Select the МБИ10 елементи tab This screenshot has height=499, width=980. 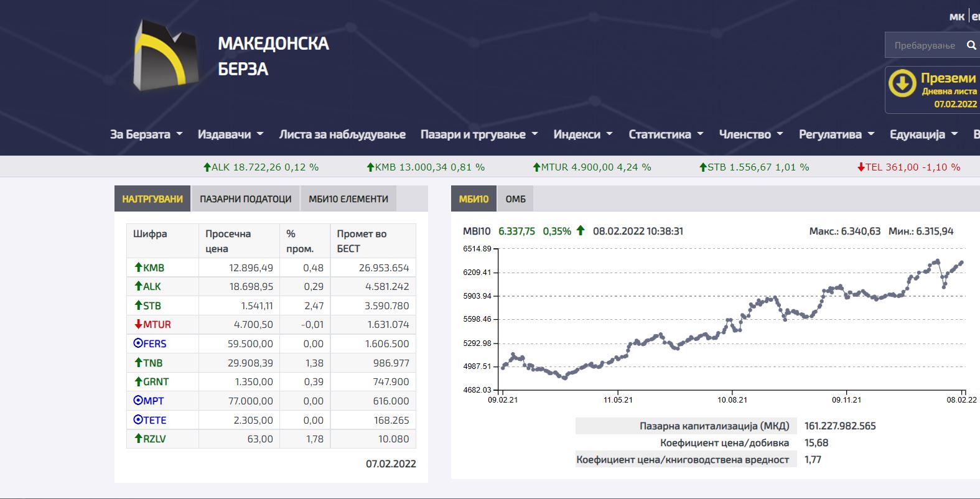point(348,199)
